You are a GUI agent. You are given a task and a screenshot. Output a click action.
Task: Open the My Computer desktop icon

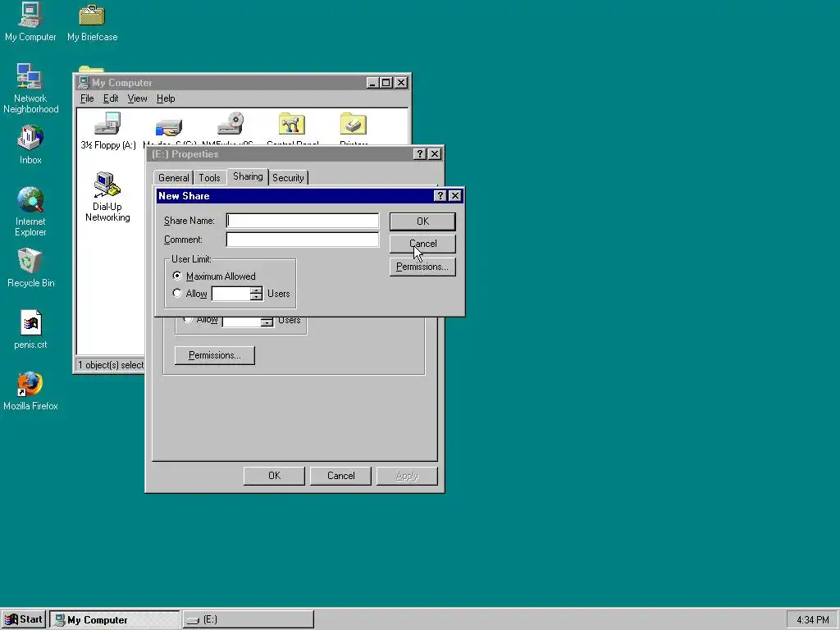pos(30,21)
